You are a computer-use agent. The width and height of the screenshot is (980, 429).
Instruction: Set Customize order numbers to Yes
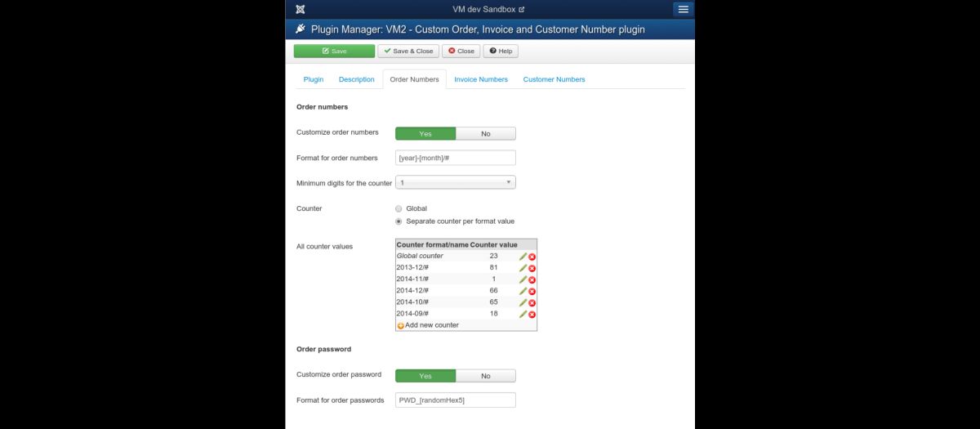click(x=425, y=133)
